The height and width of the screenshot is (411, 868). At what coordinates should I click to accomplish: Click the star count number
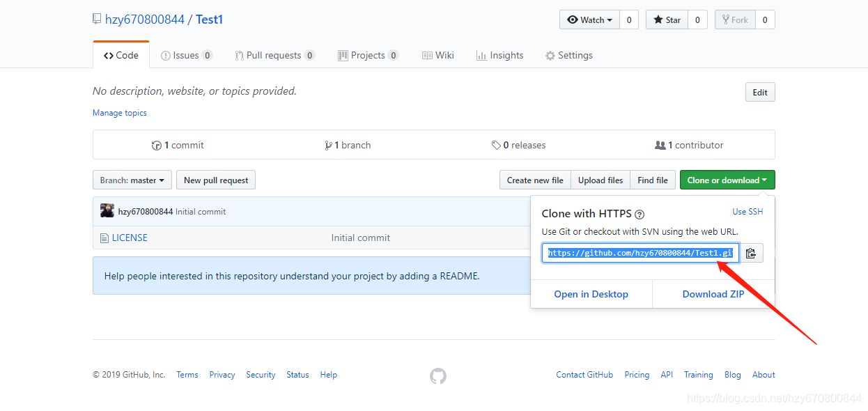(697, 20)
